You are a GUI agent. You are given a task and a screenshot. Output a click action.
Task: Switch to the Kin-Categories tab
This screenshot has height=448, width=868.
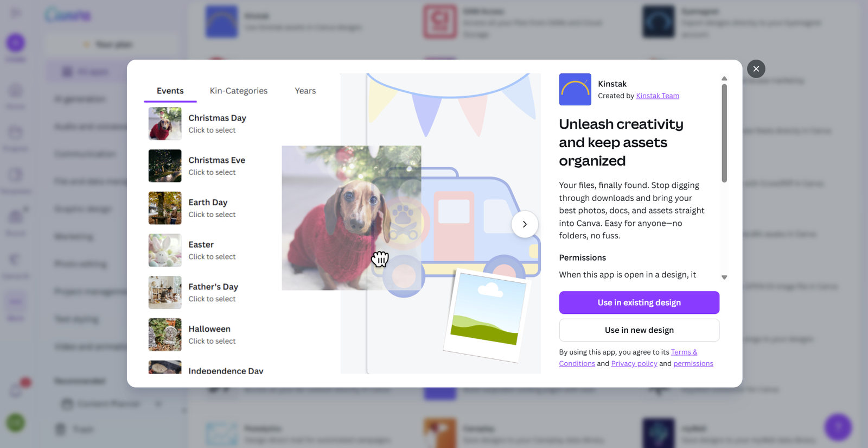tap(239, 91)
